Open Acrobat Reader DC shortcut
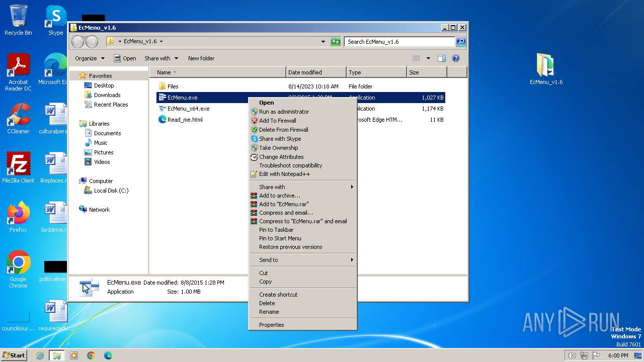This screenshot has width=644, height=362. point(18,72)
